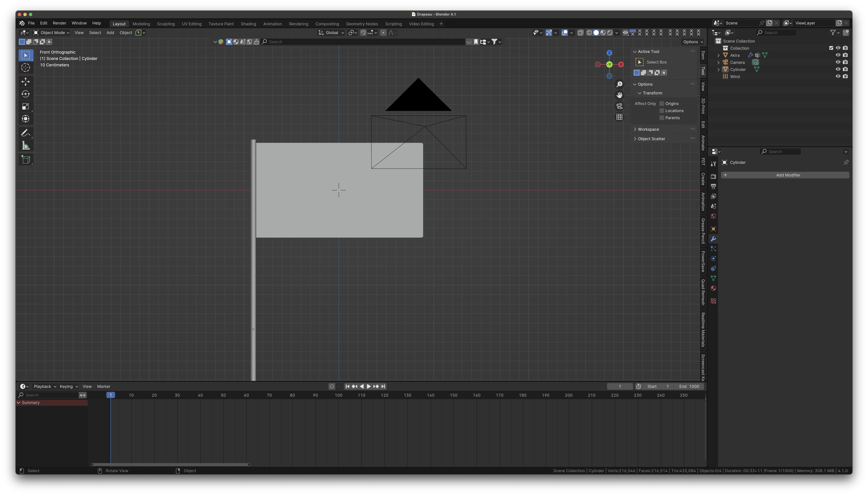Open the Material properties tab icon
This screenshot has width=868, height=495.
(713, 288)
